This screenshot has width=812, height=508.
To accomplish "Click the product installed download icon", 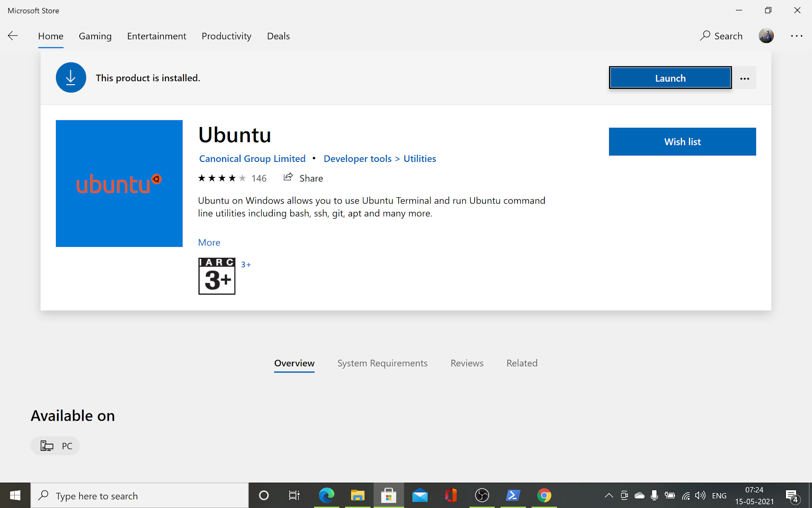I will tap(71, 77).
